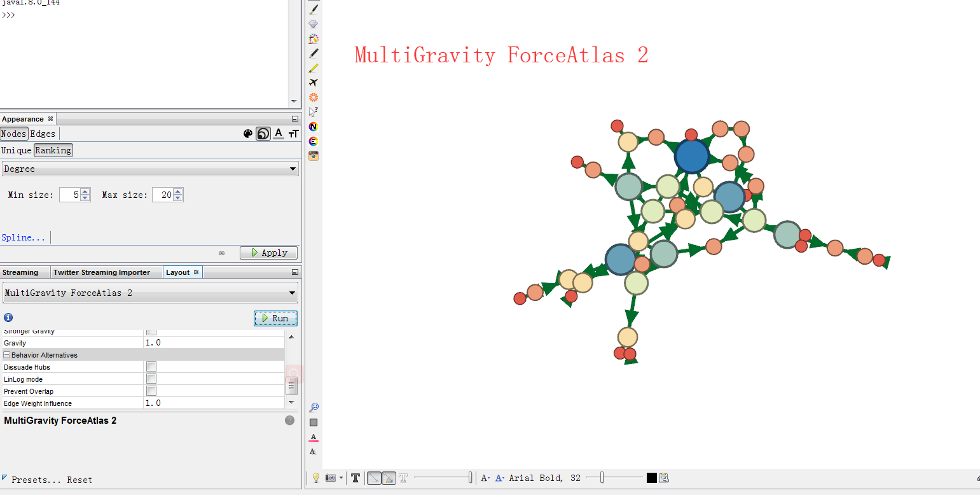
Task: Run the layout algorithm
Action: click(275, 318)
